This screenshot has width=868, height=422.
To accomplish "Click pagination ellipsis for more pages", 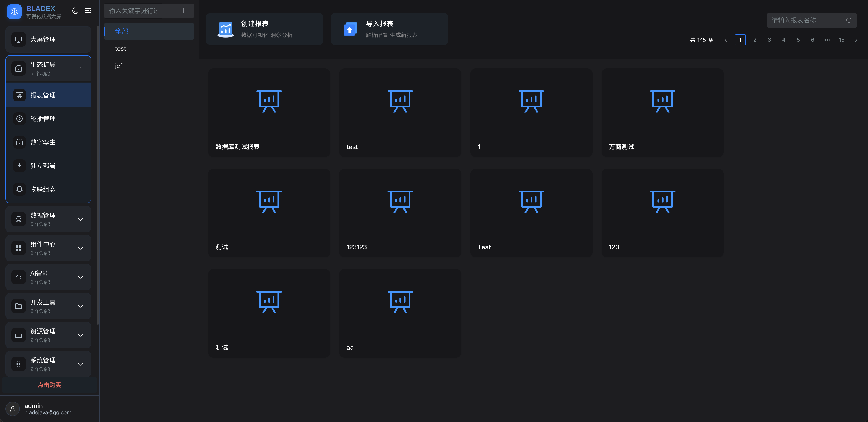I will (827, 40).
